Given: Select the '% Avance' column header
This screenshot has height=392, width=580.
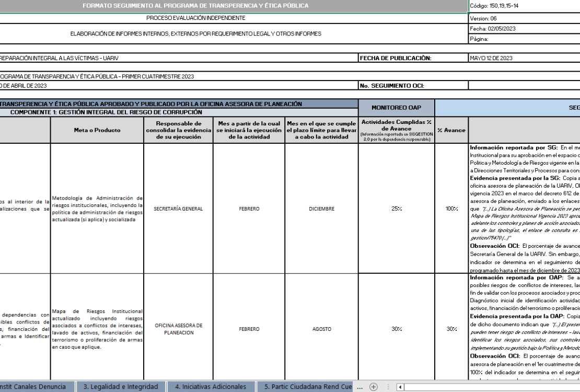Looking at the screenshot, I should (x=451, y=130).
